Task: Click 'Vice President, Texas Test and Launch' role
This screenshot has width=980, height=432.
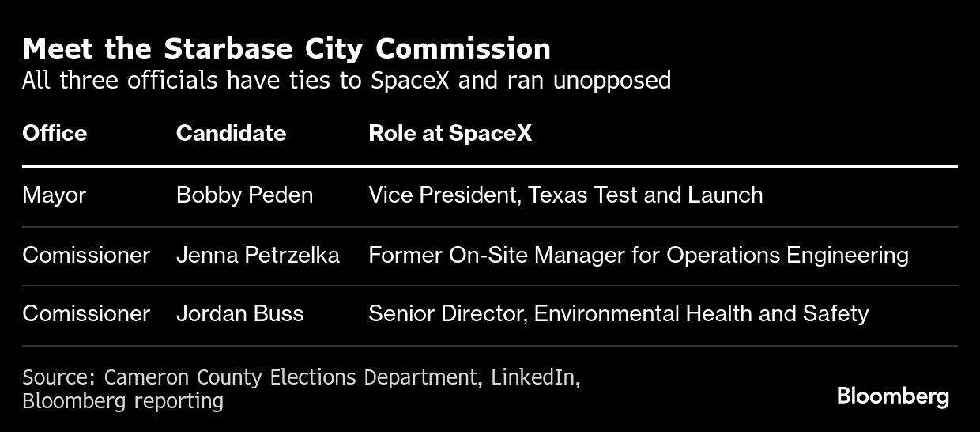Action: click(x=565, y=195)
